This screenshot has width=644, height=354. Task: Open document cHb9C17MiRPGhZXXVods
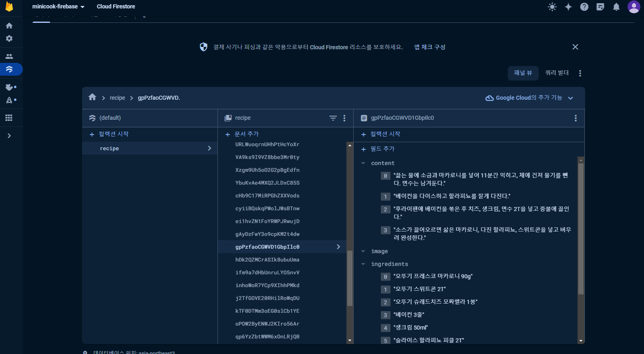pos(267,195)
